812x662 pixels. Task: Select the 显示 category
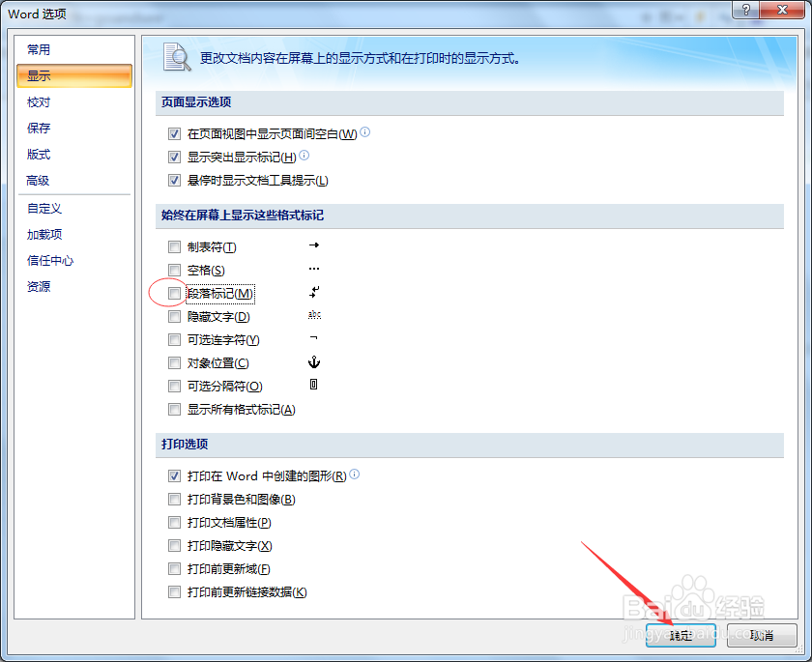pyautogui.click(x=74, y=75)
